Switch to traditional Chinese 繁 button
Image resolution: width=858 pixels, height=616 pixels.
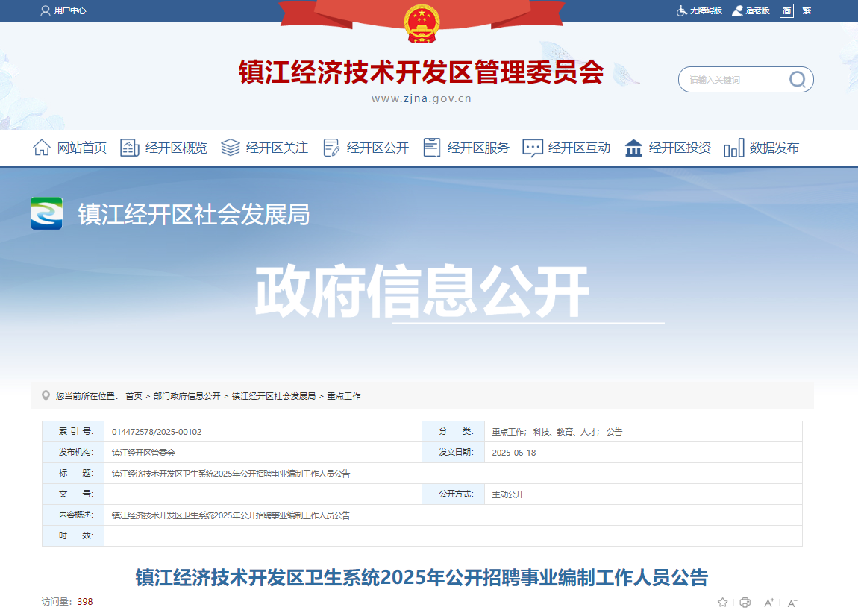coord(807,10)
